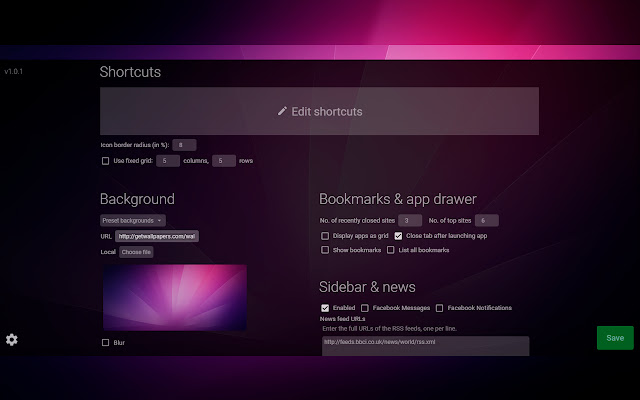The width and height of the screenshot is (640, 400).
Task: Click the Bookmarks & app drawer heading
Action: click(x=398, y=199)
